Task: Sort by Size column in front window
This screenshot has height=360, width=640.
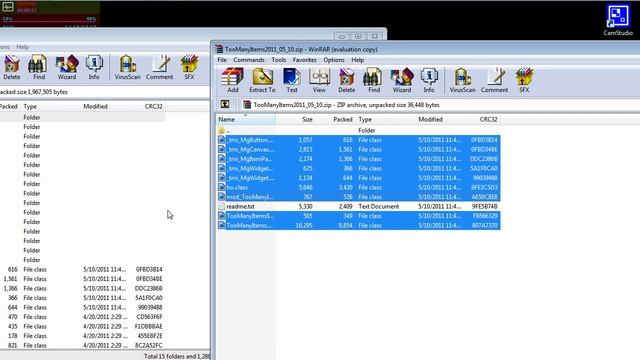Action: (x=296, y=119)
